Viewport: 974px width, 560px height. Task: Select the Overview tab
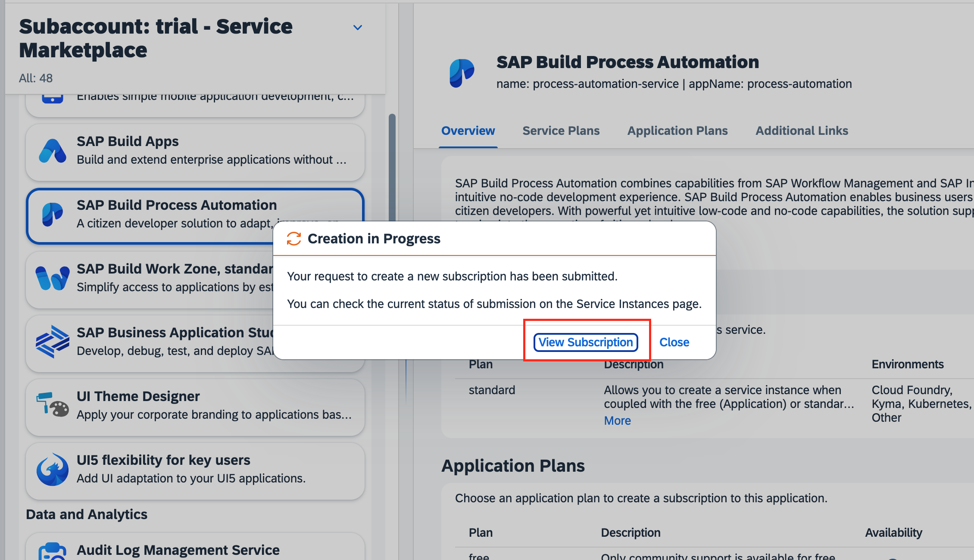pos(468,131)
